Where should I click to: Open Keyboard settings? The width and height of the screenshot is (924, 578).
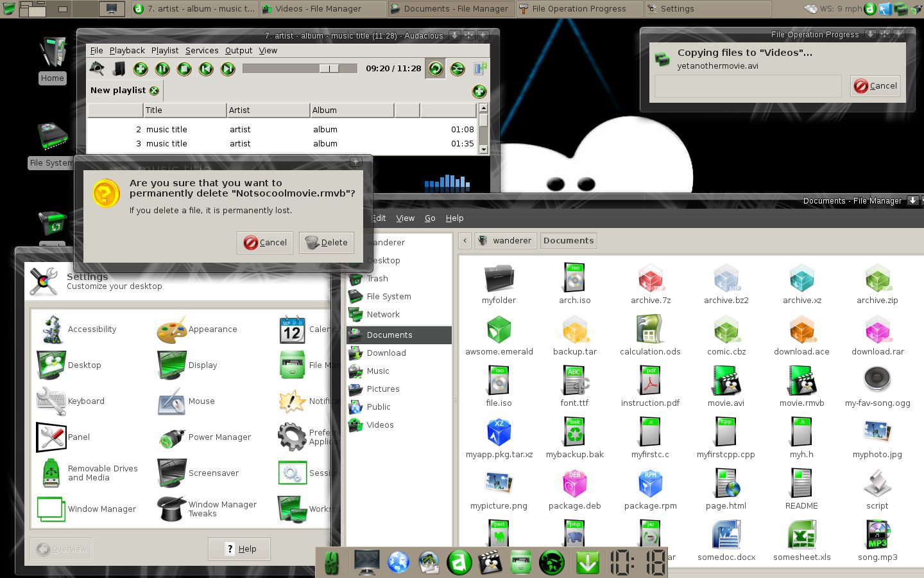tap(71, 401)
